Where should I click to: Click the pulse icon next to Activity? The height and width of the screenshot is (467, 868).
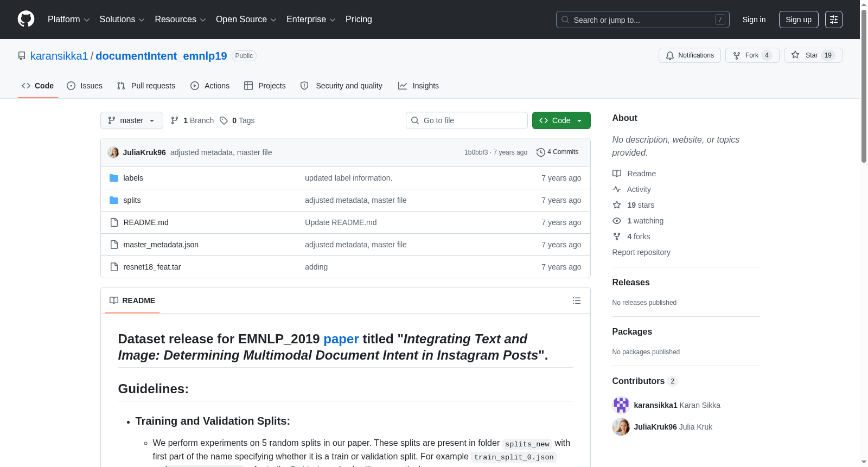[617, 189]
